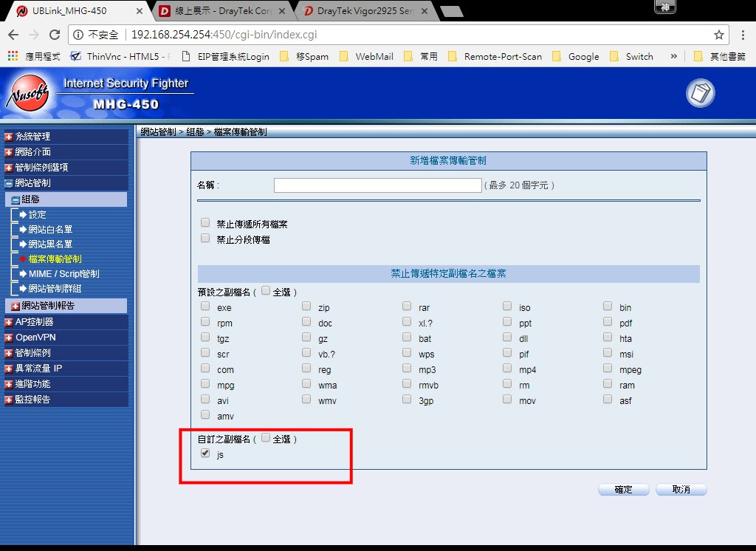This screenshot has width=756, height=551.
Task: Switch to the DrayTek Vigor2925 tab
Action: coord(365,10)
